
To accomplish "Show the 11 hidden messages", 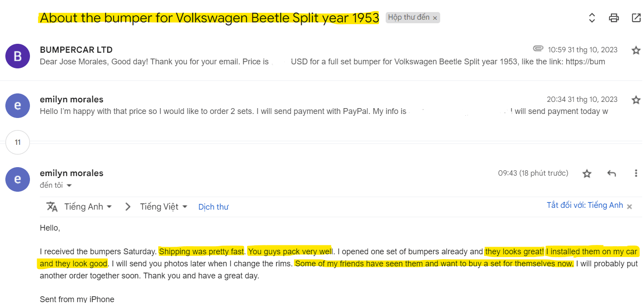I will [x=18, y=143].
